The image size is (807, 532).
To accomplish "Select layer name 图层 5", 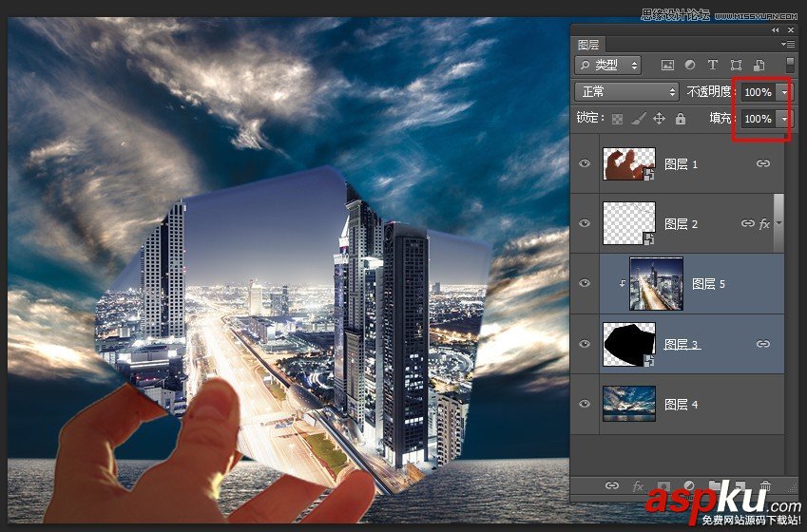I will 708,284.
